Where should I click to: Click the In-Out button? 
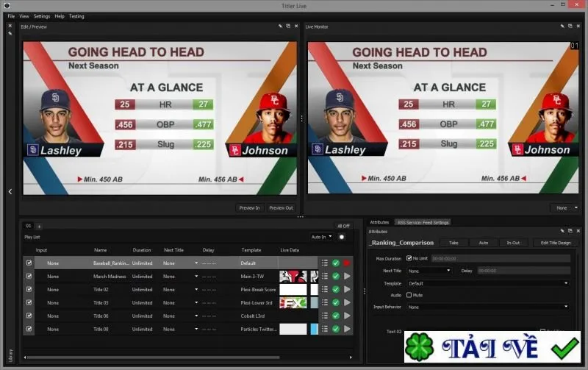pyautogui.click(x=513, y=243)
